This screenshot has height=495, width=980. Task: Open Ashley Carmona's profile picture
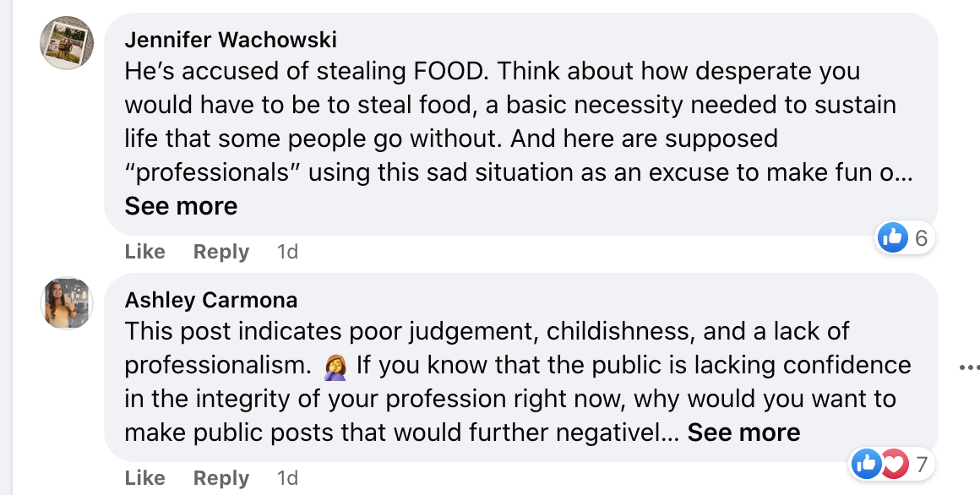coord(66,302)
